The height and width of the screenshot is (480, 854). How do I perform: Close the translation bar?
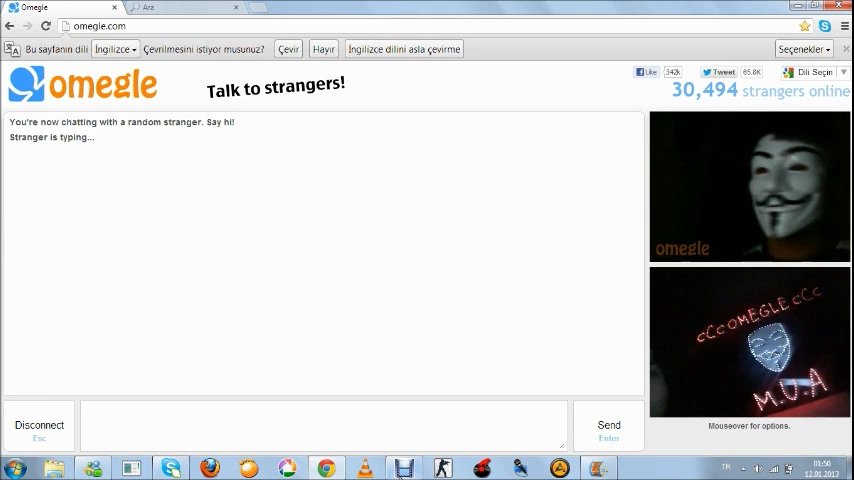coord(846,48)
